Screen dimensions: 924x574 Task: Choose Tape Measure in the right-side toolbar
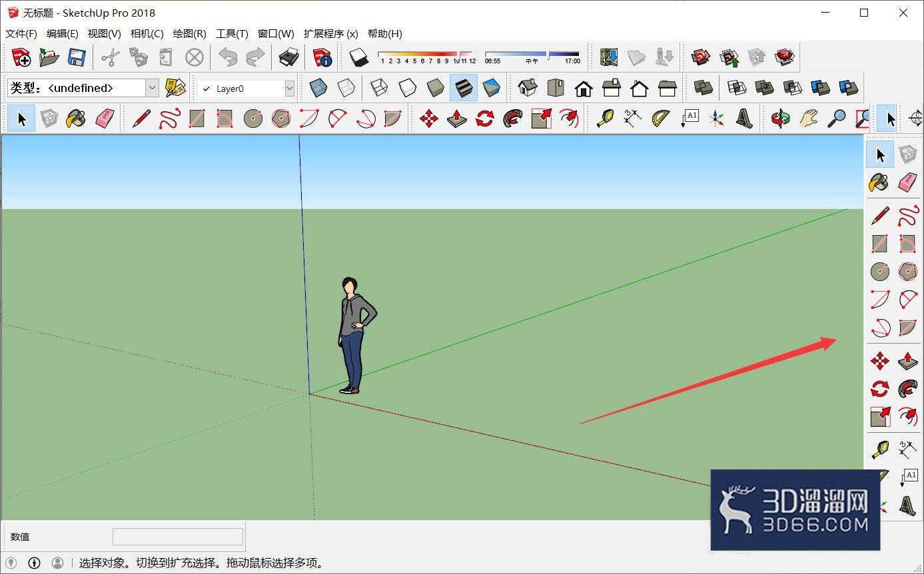[879, 450]
